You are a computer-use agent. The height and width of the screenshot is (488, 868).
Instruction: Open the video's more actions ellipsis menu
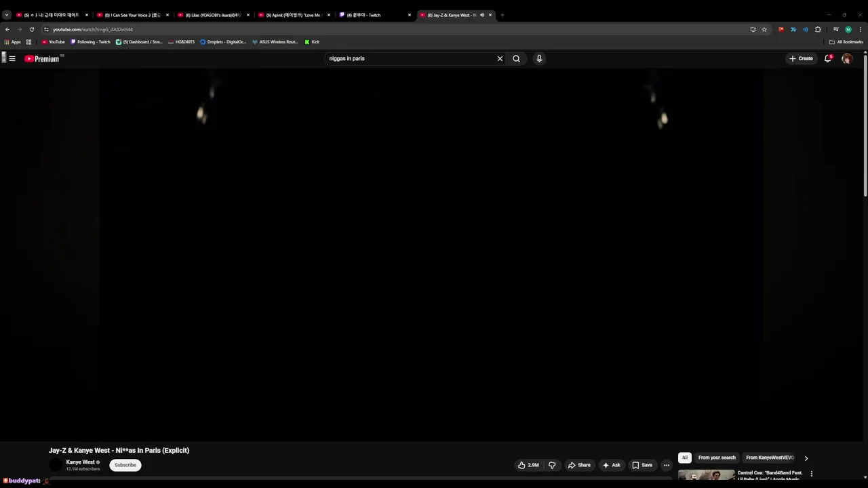coord(667,465)
